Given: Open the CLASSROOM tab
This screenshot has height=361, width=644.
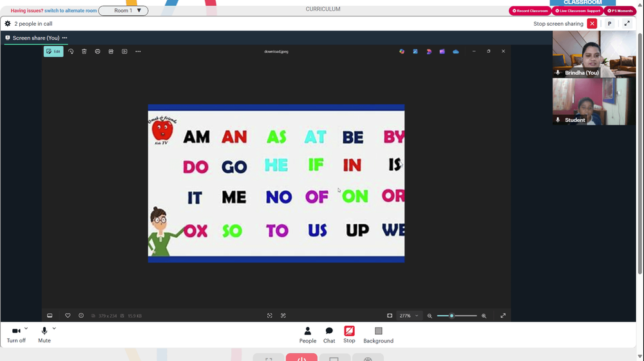Looking at the screenshot, I should [x=582, y=3].
